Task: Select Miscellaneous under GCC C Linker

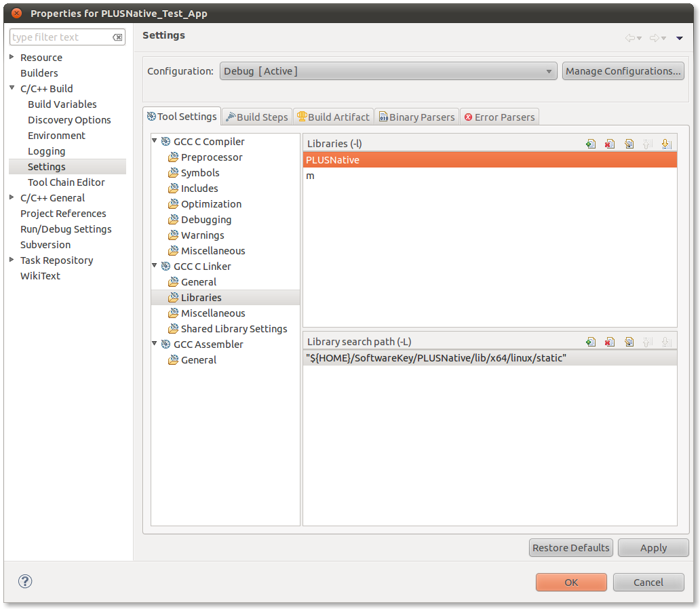Action: pyautogui.click(x=213, y=313)
